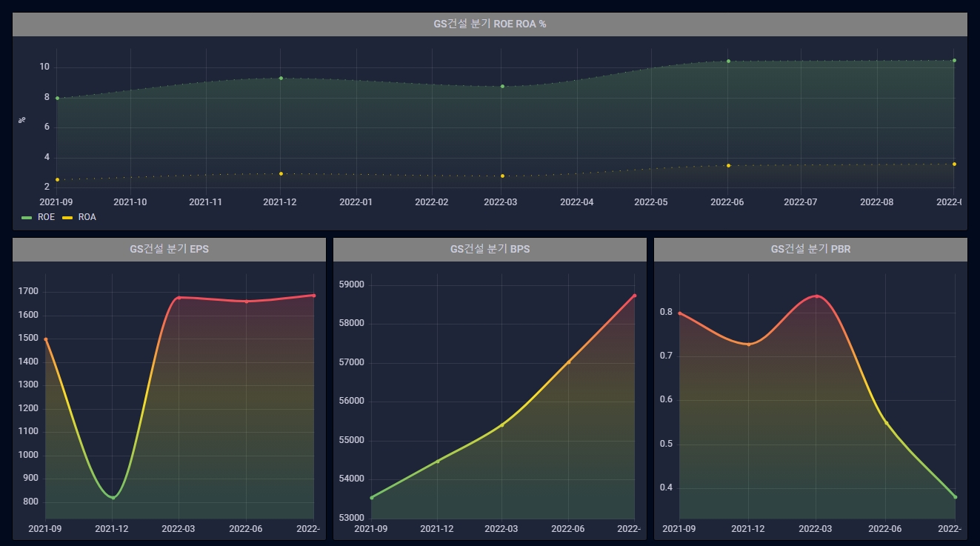Screen dimensions: 980x546
Task: Click the 56000 y-axis value in BPS chart
Action: [x=351, y=402]
